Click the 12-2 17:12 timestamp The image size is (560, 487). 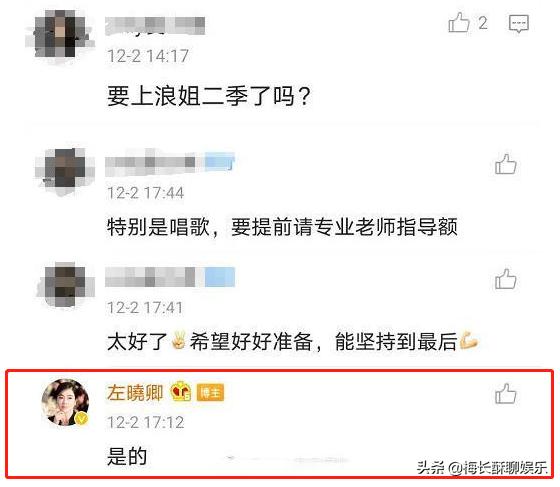[145, 422]
